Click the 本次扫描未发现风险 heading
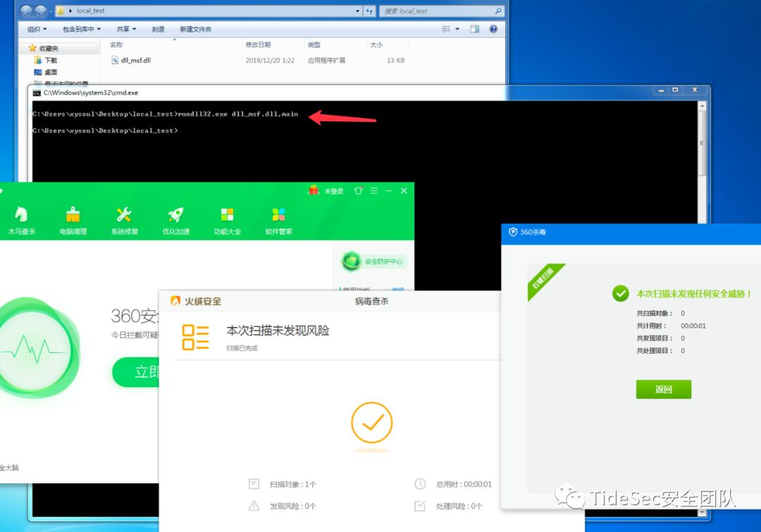 point(278,330)
